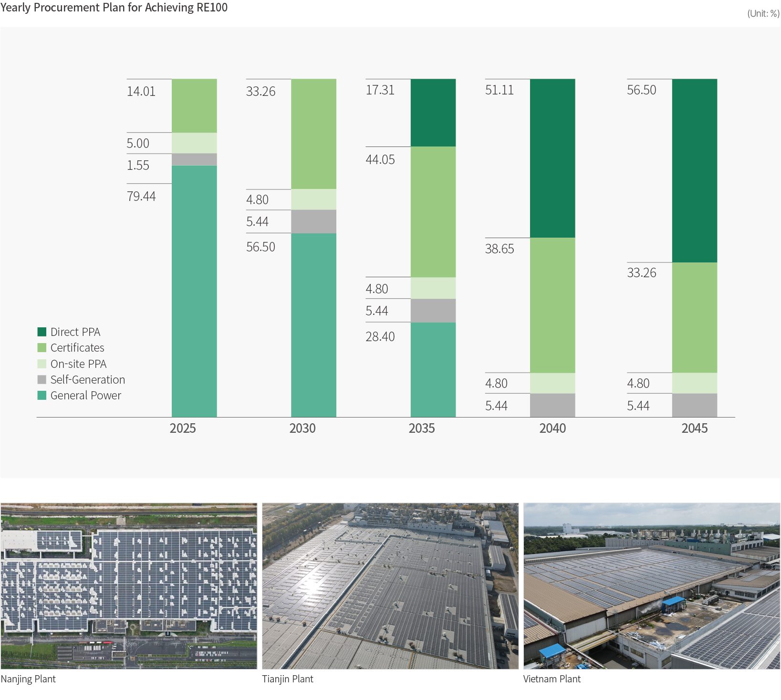Click the 79.44 value for 2025
This screenshot has height=700, width=781.
coord(141,196)
